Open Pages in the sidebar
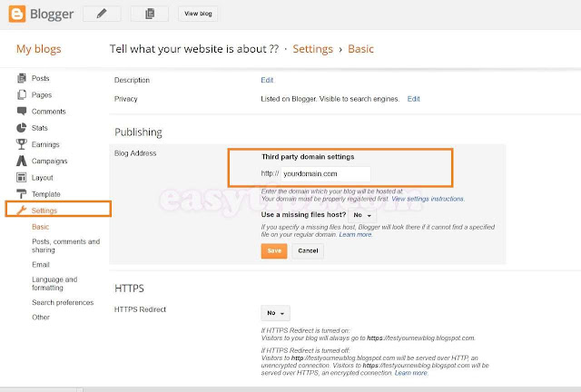This screenshot has height=392, width=581. pos(42,95)
